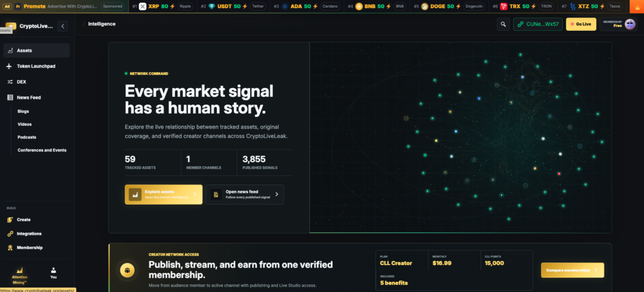Open the search magnifier button
Viewport: 644px width, 292px height.
[x=503, y=25]
